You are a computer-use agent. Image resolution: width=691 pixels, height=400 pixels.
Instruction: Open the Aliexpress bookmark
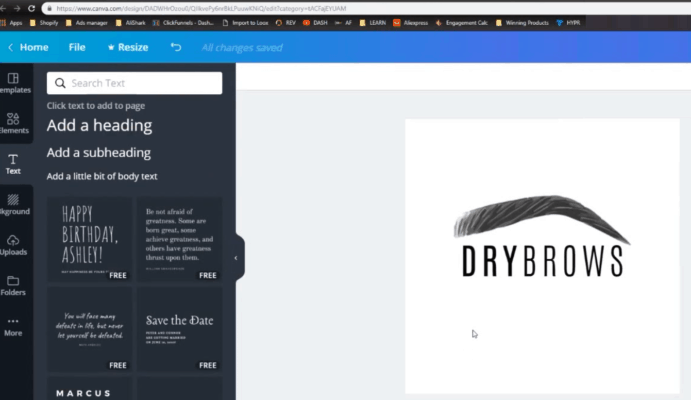410,23
